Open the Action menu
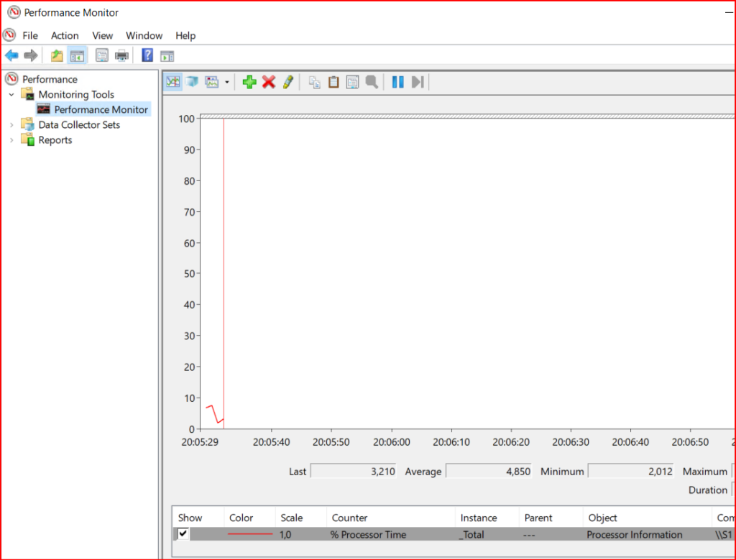Screen dimensions: 736x560 pyautogui.click(x=65, y=35)
